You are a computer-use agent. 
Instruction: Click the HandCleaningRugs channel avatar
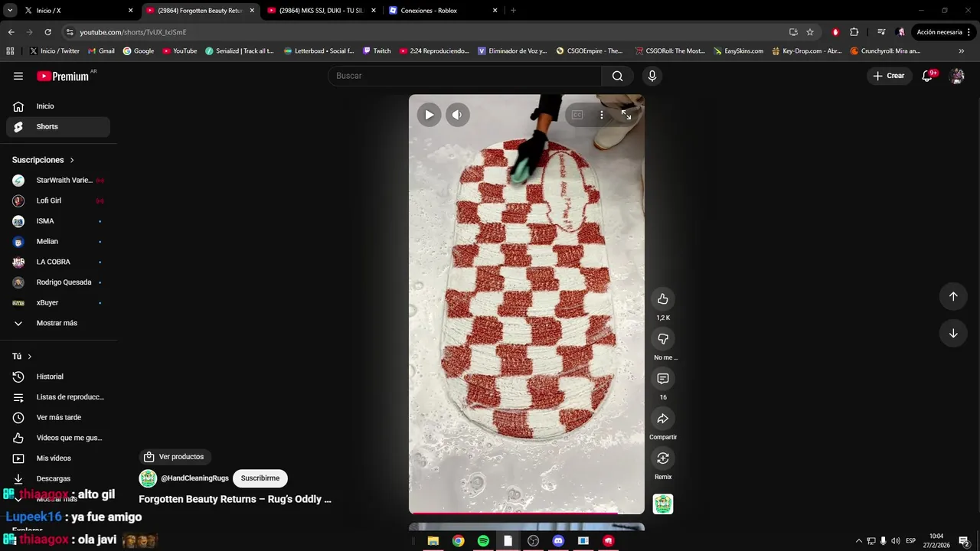tap(148, 478)
